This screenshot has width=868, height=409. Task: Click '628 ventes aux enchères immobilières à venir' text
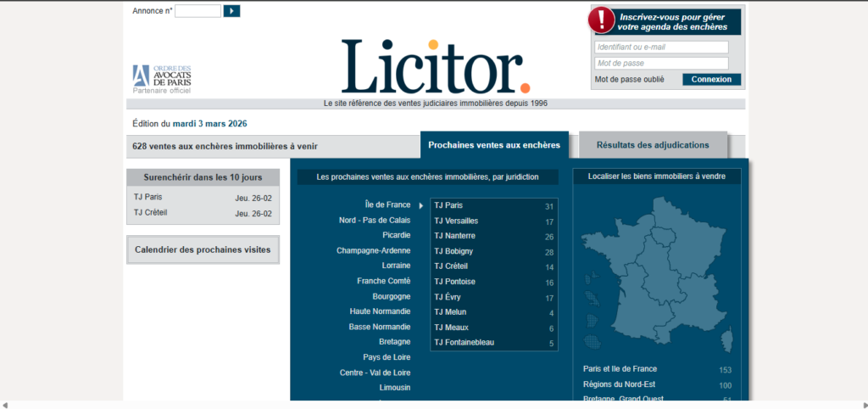225,146
